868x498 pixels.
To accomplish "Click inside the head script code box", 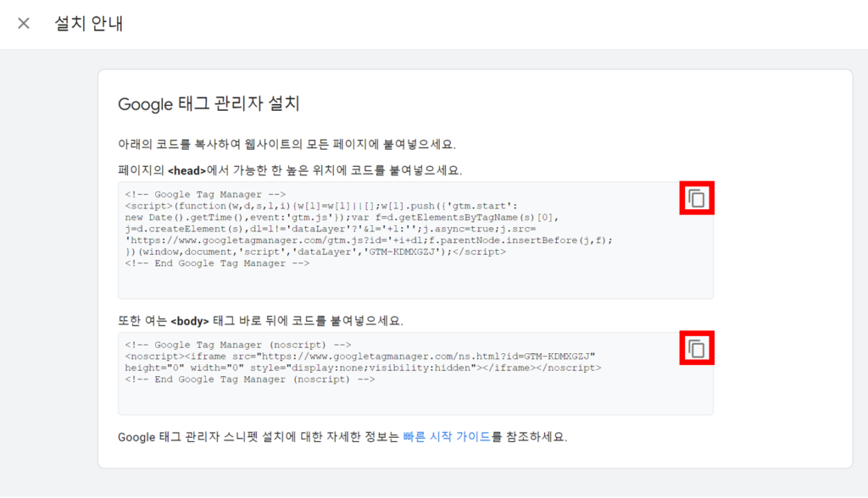I will click(x=415, y=241).
